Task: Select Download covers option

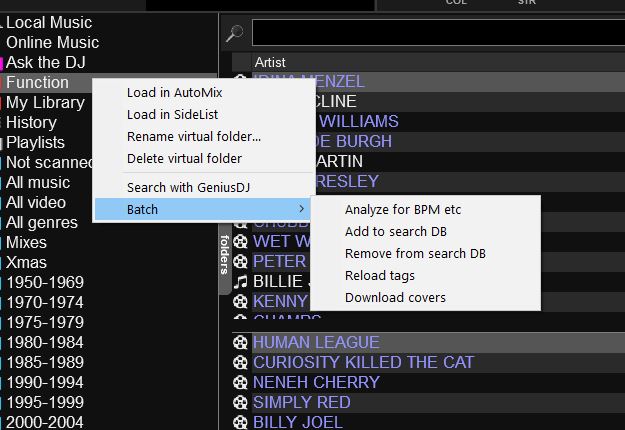Action: pos(395,297)
